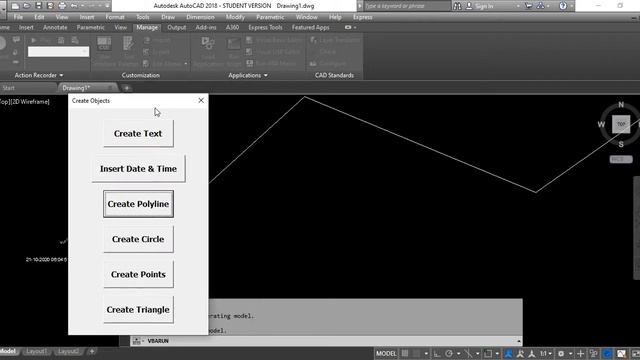Toggle the grid display in status bar
The height and width of the screenshot is (360, 640).
[405, 353]
